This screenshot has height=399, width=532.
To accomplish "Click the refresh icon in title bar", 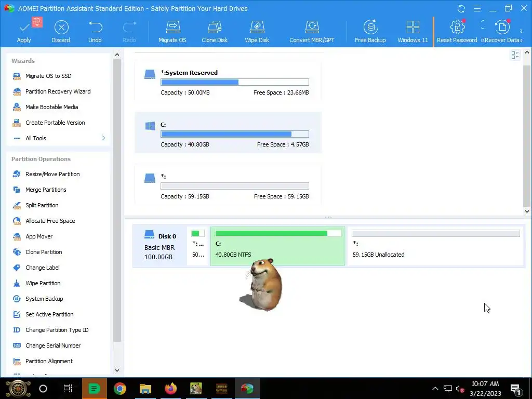I will (461, 8).
